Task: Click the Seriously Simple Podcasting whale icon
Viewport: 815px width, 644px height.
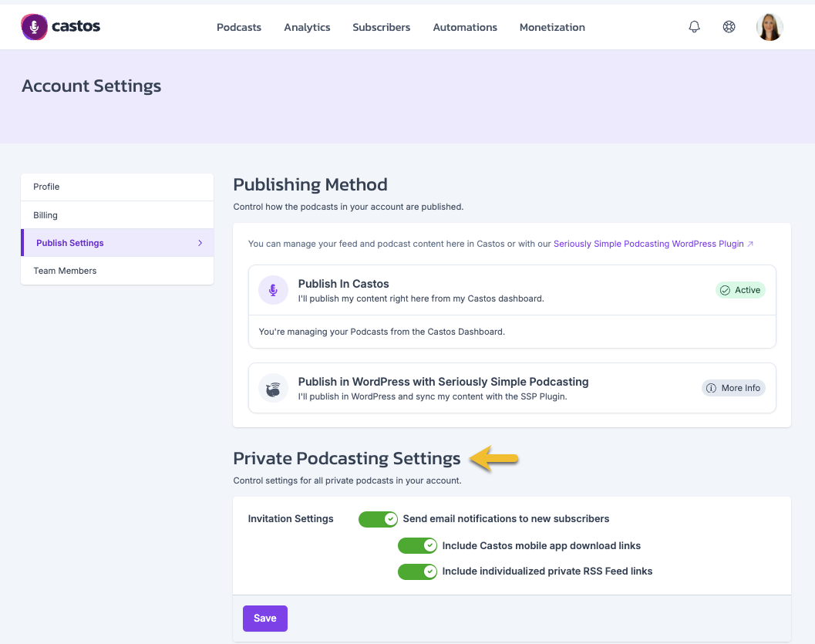Action: 273,388
